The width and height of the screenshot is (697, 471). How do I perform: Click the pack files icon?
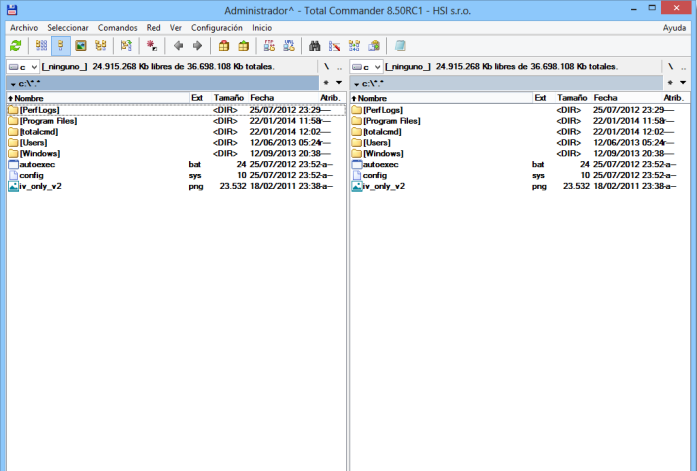pos(224,46)
